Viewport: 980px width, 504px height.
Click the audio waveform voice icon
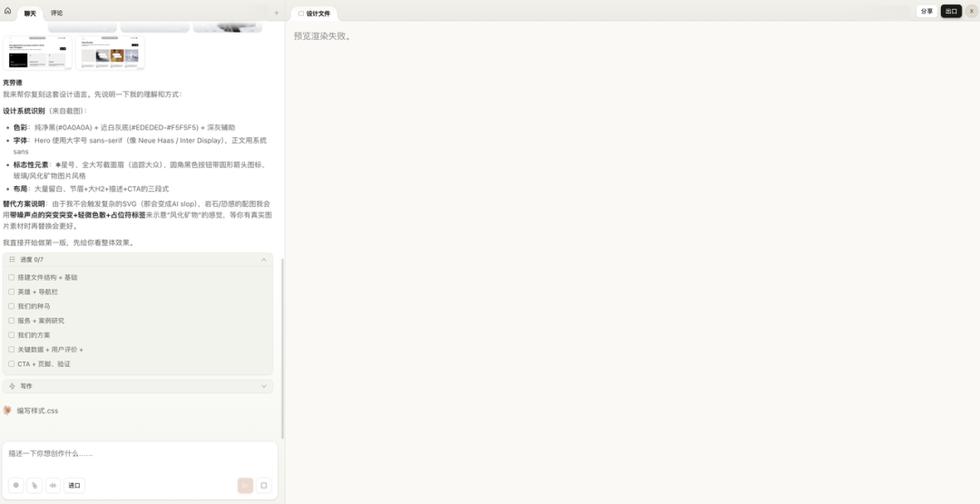54,485
